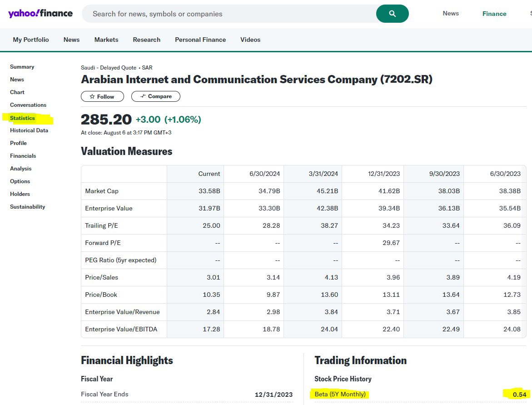Open Conversations in the sidebar
532x405 pixels.
click(28, 105)
